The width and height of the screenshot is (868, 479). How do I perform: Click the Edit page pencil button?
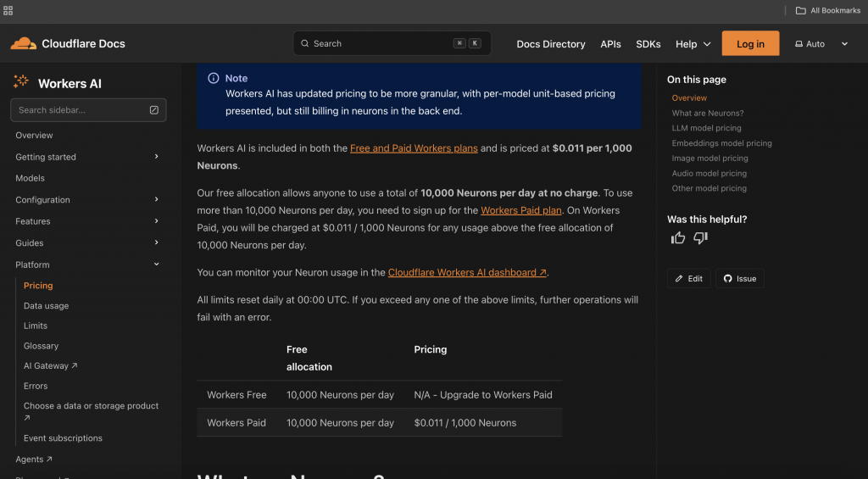click(688, 278)
